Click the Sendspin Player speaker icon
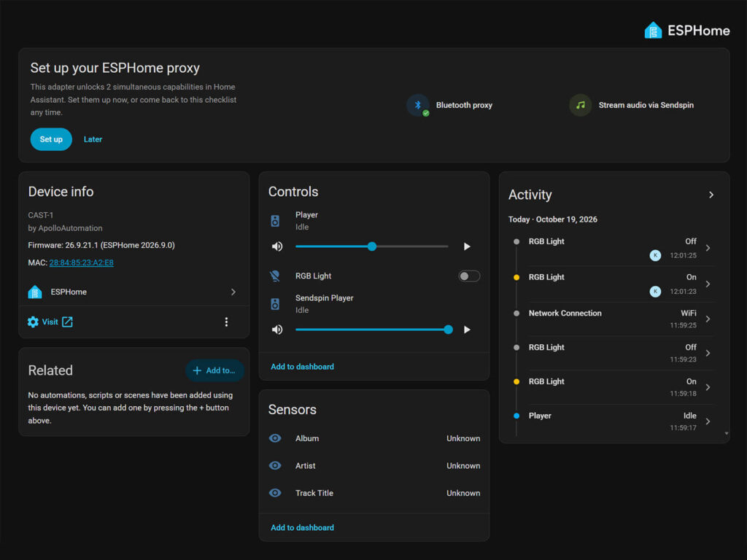The width and height of the screenshot is (747, 560). [x=275, y=304]
